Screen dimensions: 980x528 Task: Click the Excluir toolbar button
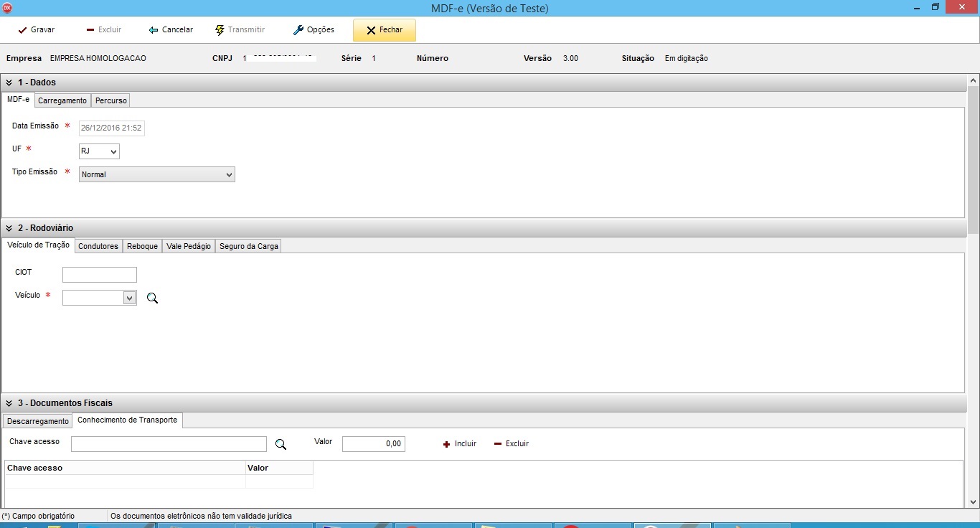(x=103, y=30)
